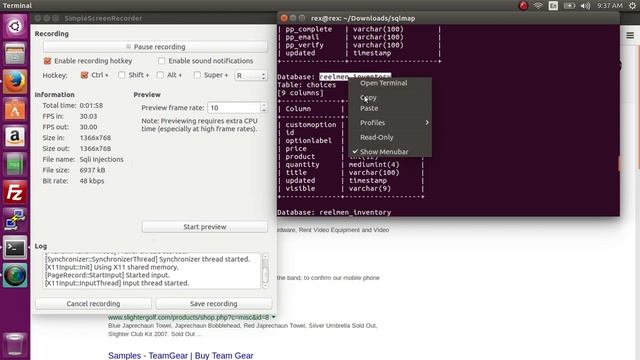The width and height of the screenshot is (640, 360).
Task: Enable sound notifications checkbox
Action: tap(161, 61)
